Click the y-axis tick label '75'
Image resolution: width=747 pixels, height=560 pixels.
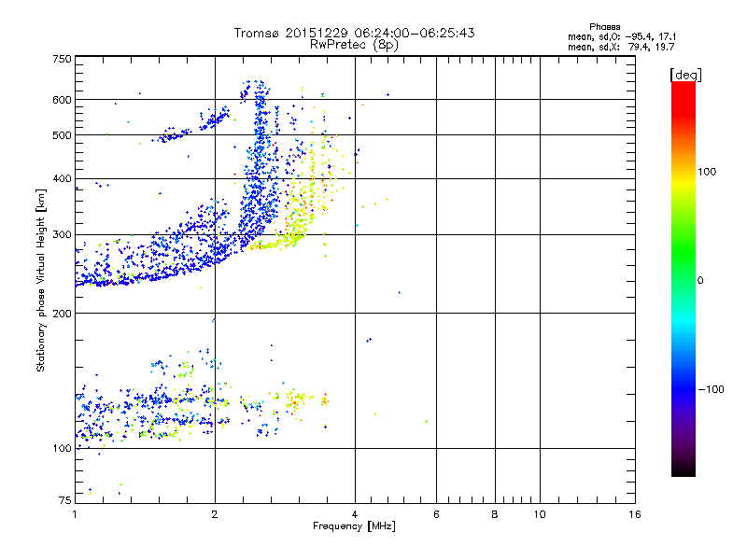pyautogui.click(x=65, y=500)
